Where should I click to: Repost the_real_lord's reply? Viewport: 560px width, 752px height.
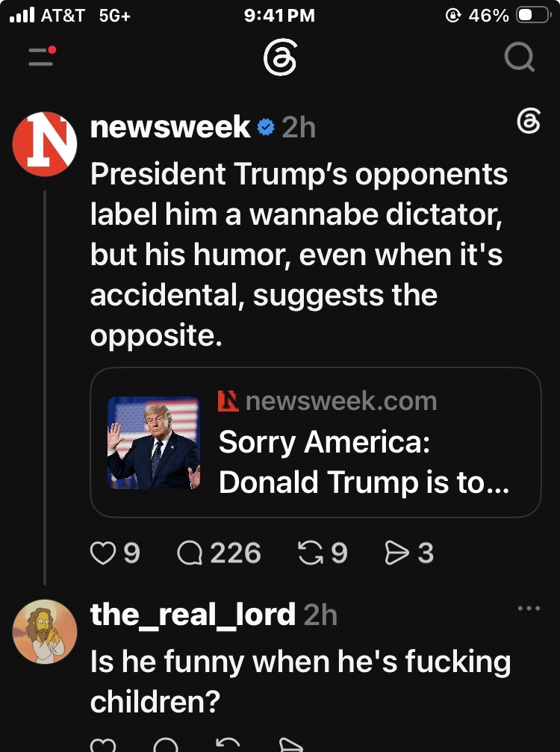tap(228, 745)
